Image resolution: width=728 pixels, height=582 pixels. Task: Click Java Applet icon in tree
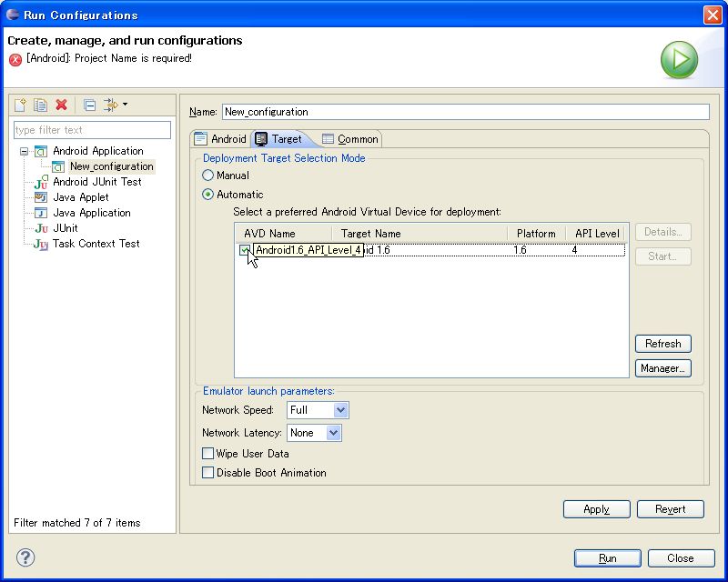click(41, 197)
